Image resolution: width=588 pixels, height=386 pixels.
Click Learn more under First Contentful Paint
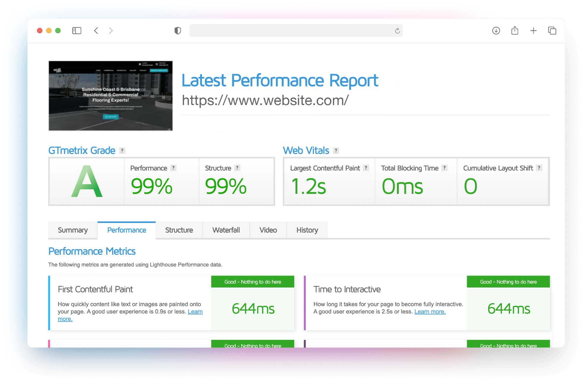point(195,311)
